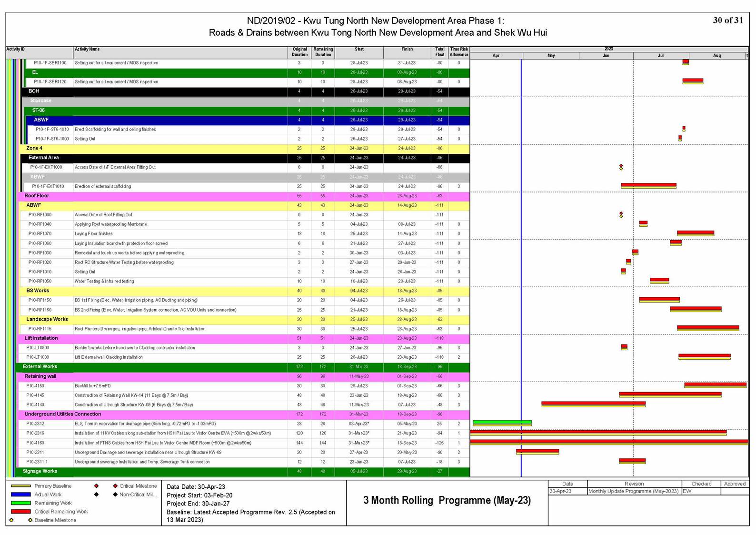This screenshot has height=535, width=756.
Task: Click the Apr month header in timeline
Action: [x=496, y=56]
